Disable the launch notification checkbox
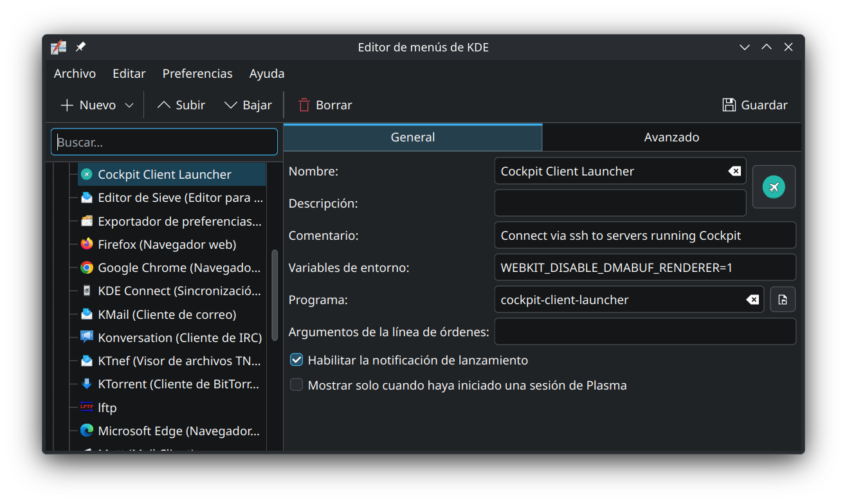The width and height of the screenshot is (847, 504). [296, 360]
